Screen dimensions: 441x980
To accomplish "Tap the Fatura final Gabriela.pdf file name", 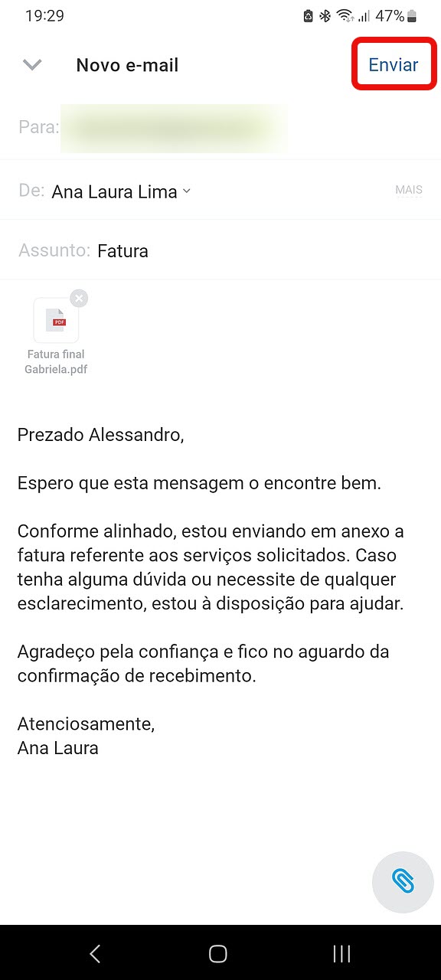I will 56,361.
